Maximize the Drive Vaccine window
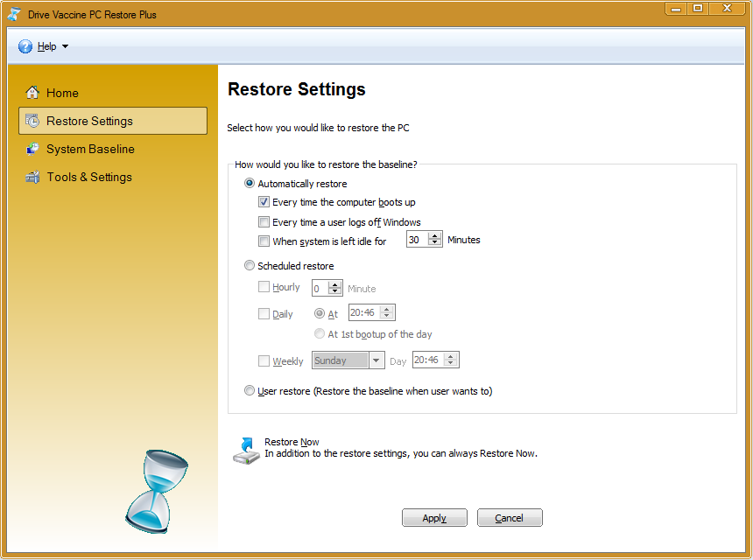Viewport: 753px width, 560px height. (698, 9)
